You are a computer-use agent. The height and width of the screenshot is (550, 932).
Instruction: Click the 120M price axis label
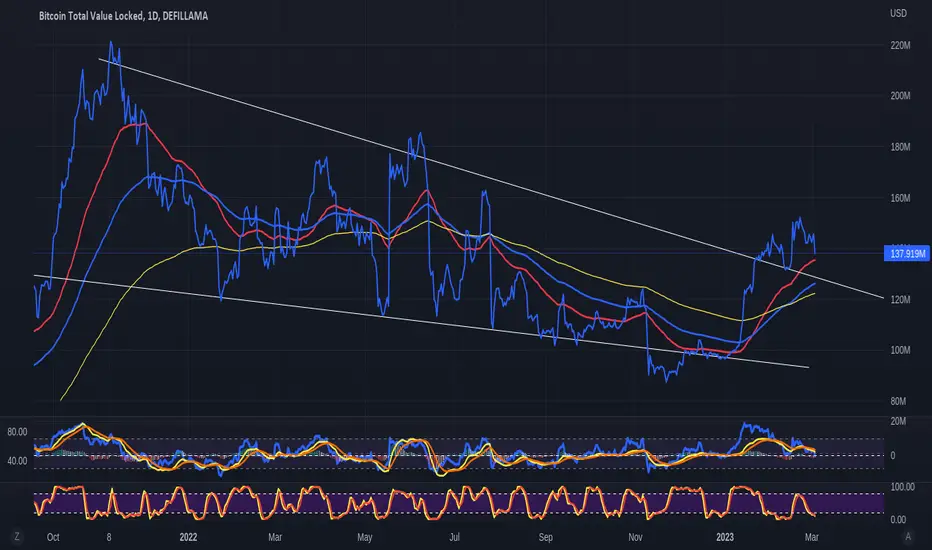[900, 300]
